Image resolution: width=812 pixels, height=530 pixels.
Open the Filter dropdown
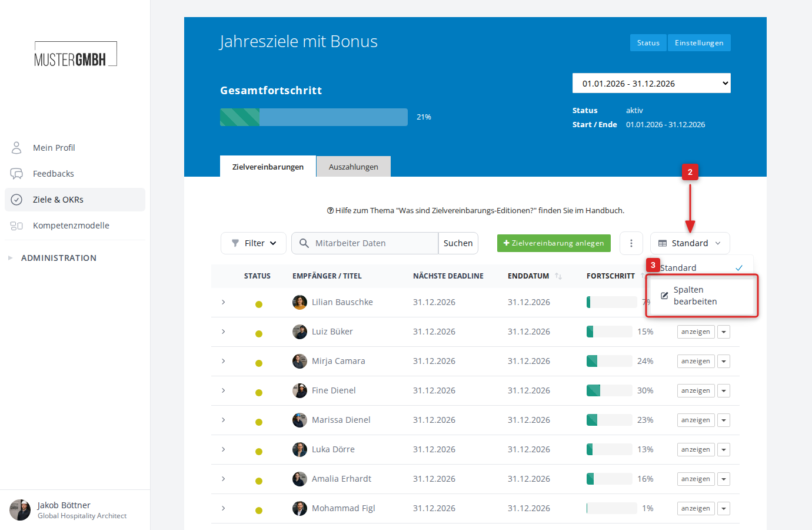254,243
